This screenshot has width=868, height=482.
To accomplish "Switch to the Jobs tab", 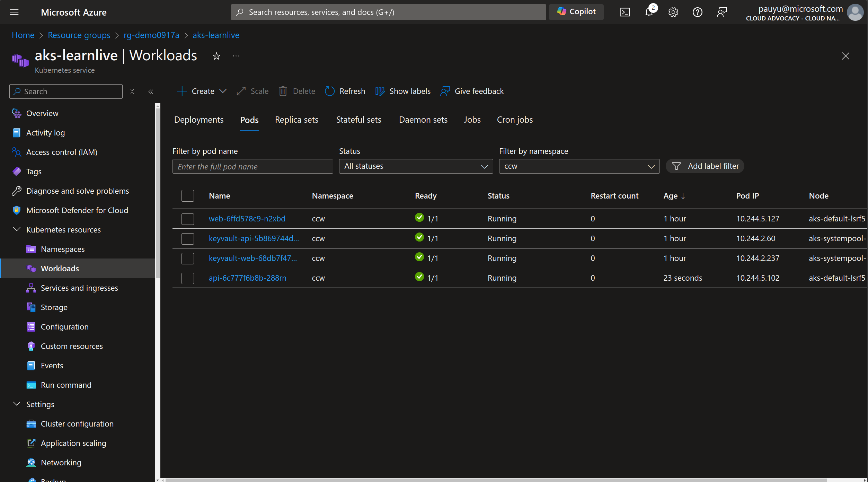I will point(472,120).
